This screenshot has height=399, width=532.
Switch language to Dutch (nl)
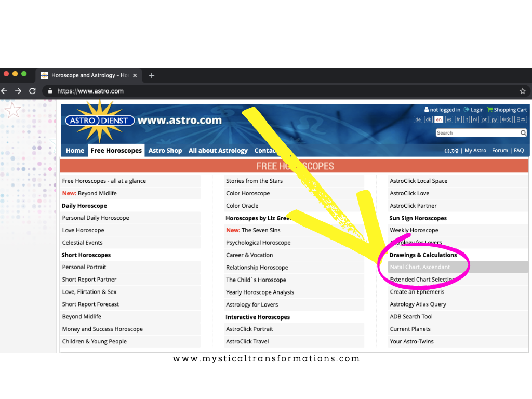tap(475, 119)
